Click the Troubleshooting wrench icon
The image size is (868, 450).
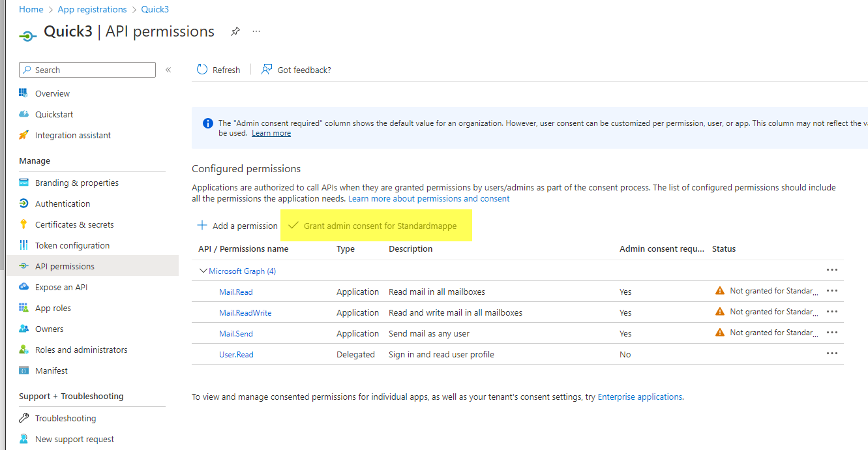pyautogui.click(x=23, y=418)
